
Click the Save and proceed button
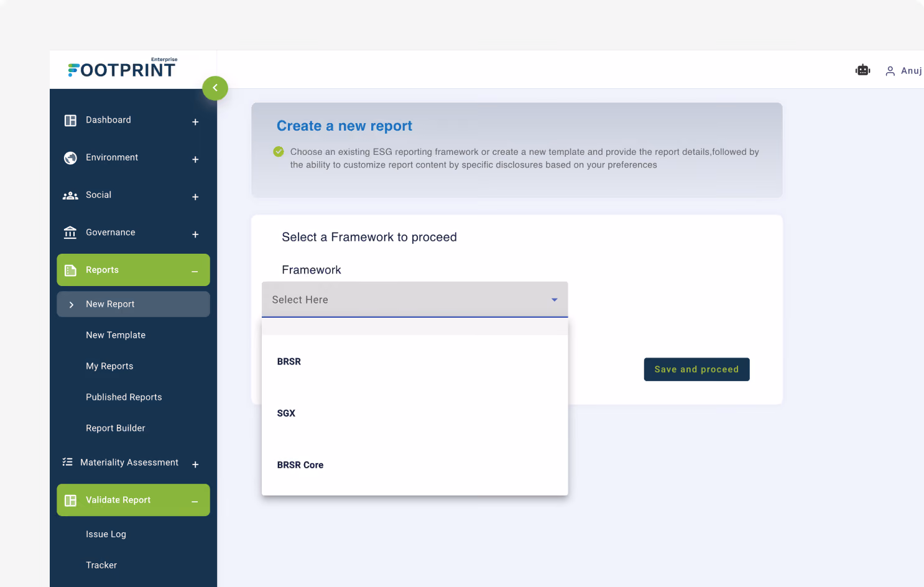[696, 369]
